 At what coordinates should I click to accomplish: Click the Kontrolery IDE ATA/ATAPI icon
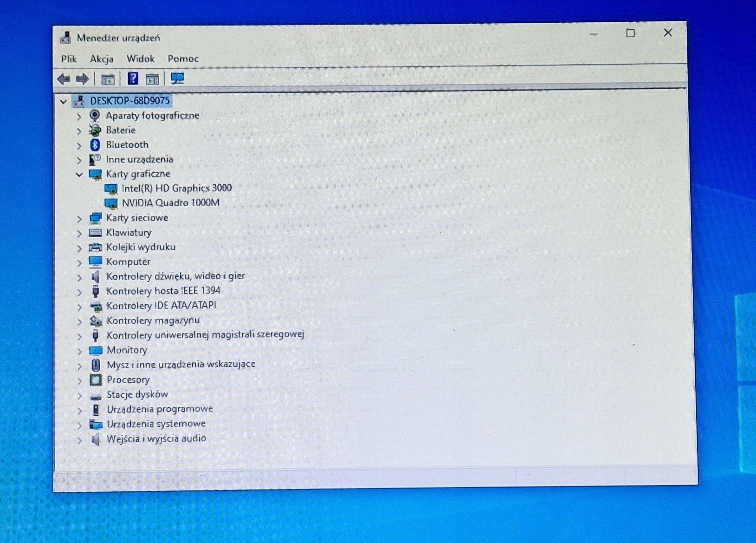click(x=96, y=306)
